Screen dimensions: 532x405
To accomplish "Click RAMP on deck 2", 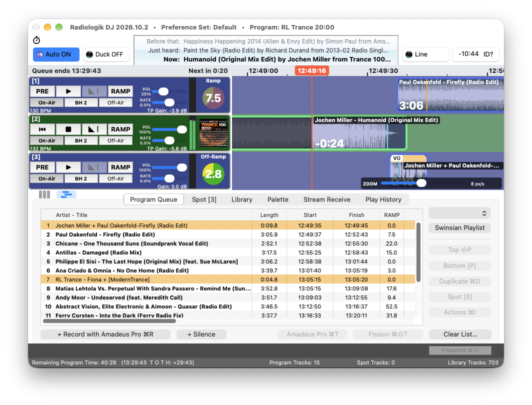I will pos(120,129).
